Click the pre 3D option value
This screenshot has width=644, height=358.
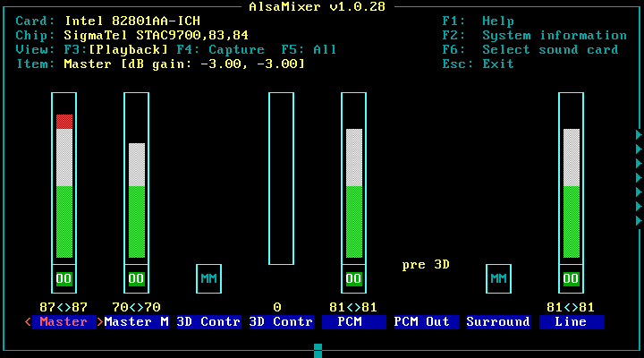[x=426, y=265]
